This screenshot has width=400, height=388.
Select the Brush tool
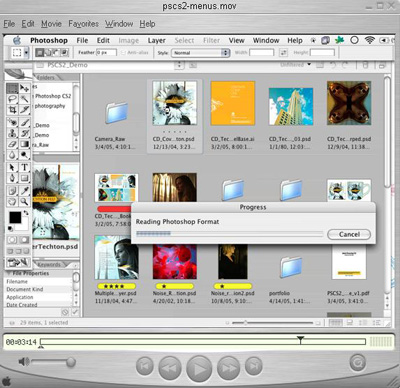(x=24, y=122)
